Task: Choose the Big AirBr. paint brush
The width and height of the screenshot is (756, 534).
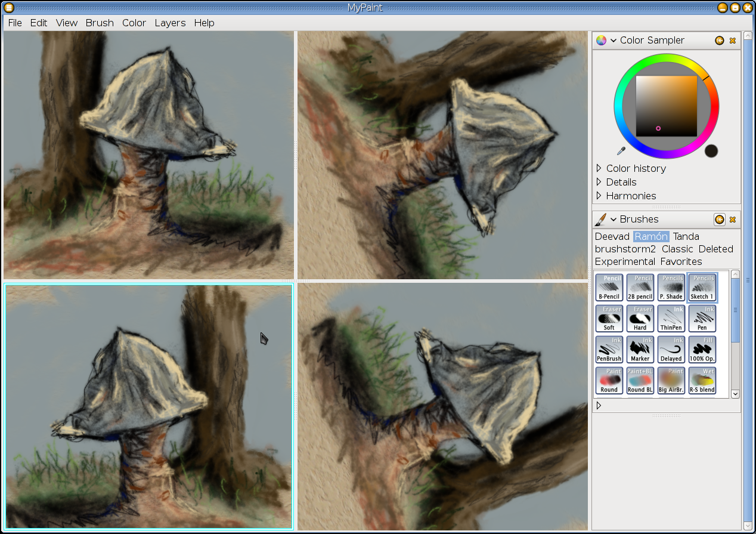Action: click(x=671, y=381)
